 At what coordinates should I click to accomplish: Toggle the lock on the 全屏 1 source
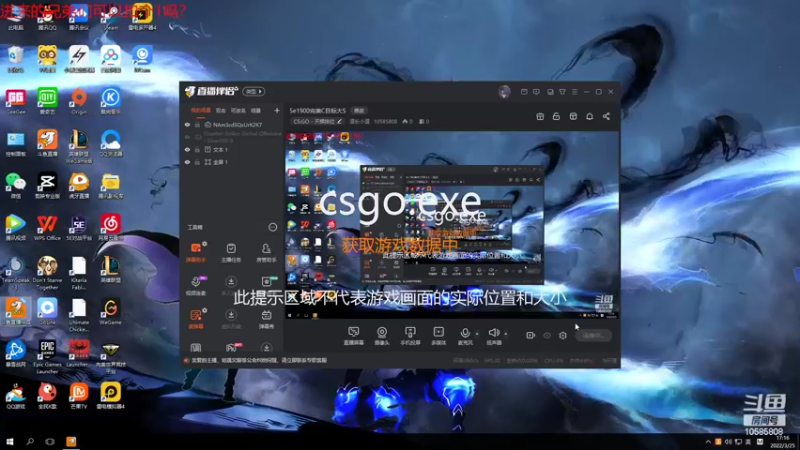197,162
